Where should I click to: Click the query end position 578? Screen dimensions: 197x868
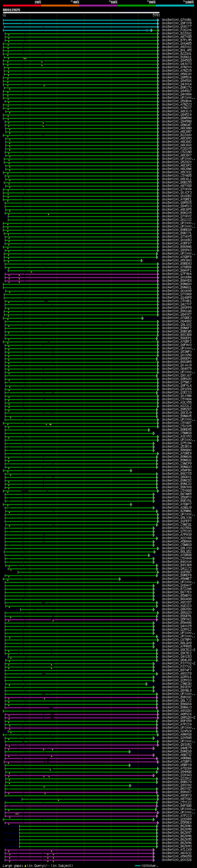click(155, 15)
